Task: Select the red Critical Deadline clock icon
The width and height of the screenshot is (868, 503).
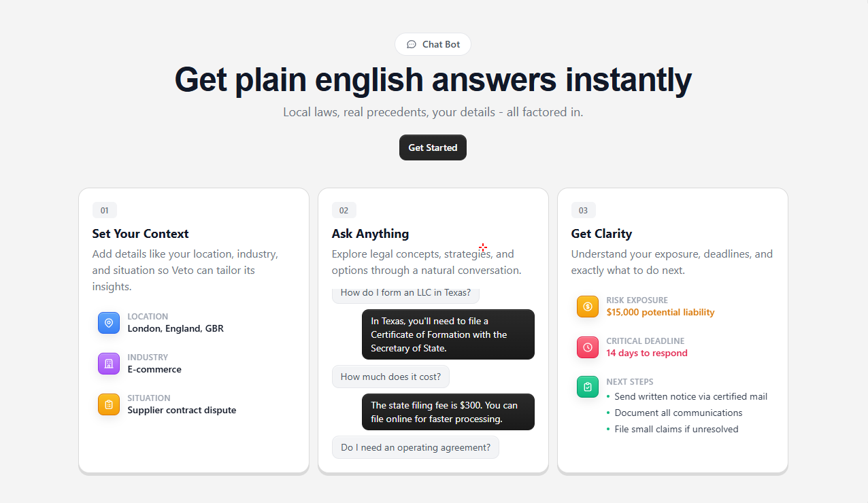Action: tap(587, 347)
